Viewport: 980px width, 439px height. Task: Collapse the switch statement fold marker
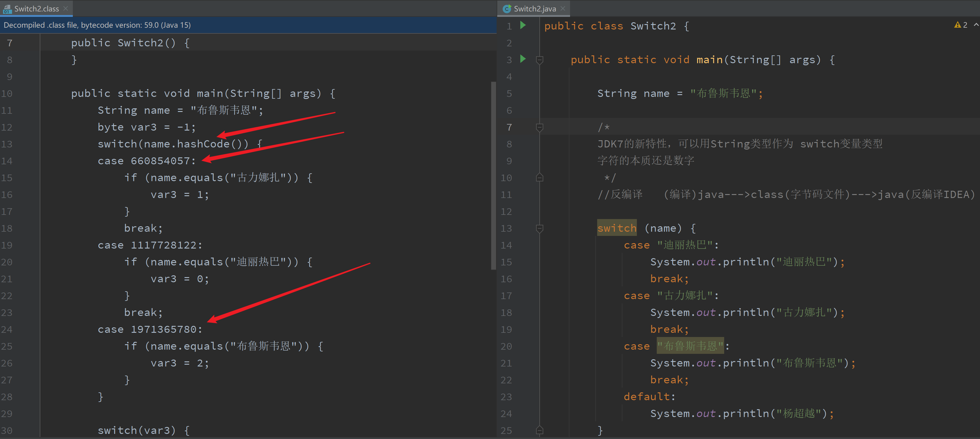539,228
